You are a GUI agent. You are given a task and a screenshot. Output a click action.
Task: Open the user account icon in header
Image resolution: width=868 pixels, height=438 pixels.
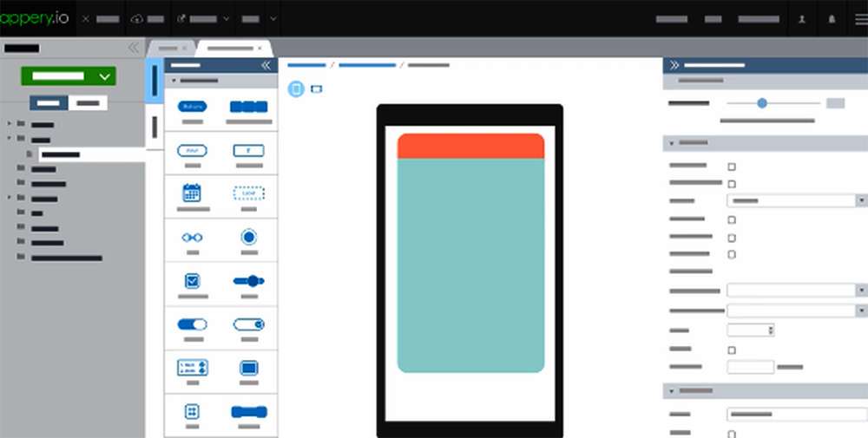coord(801,18)
